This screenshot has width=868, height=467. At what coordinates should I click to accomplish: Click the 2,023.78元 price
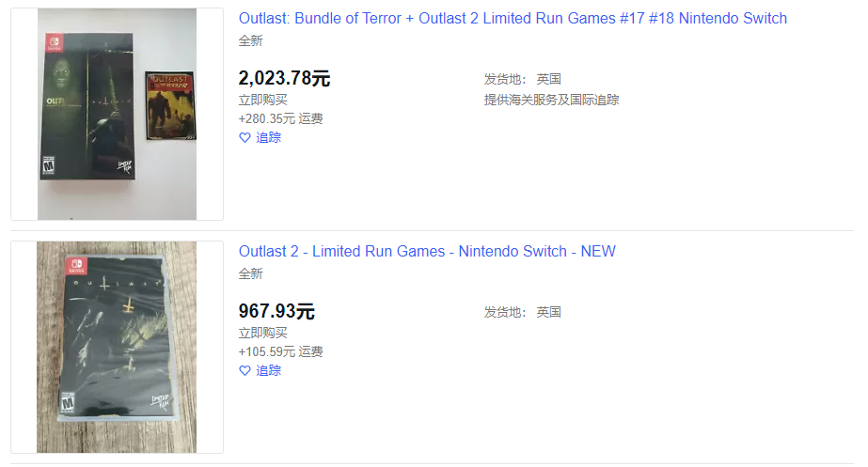[x=284, y=78]
